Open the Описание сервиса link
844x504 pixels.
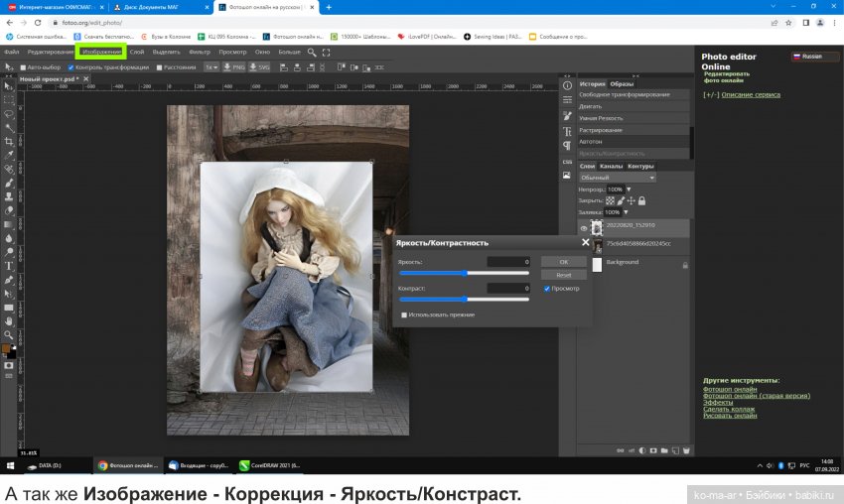[751, 94]
